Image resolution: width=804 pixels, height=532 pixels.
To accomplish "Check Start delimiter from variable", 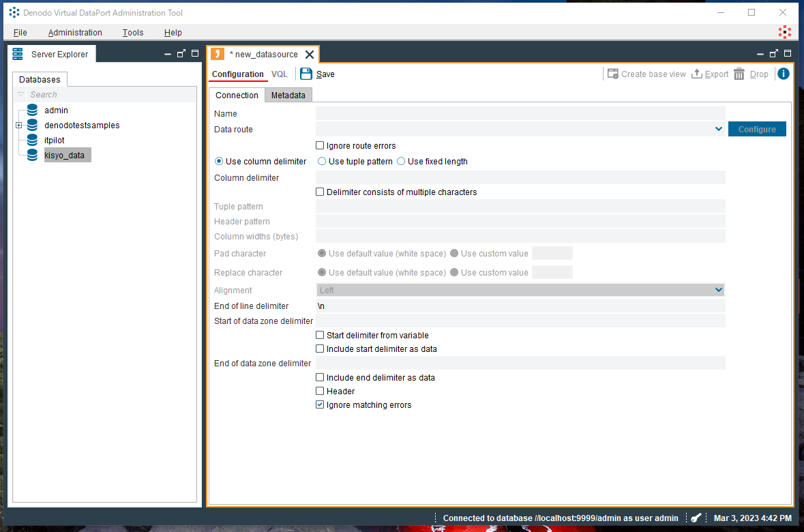I will 320,335.
